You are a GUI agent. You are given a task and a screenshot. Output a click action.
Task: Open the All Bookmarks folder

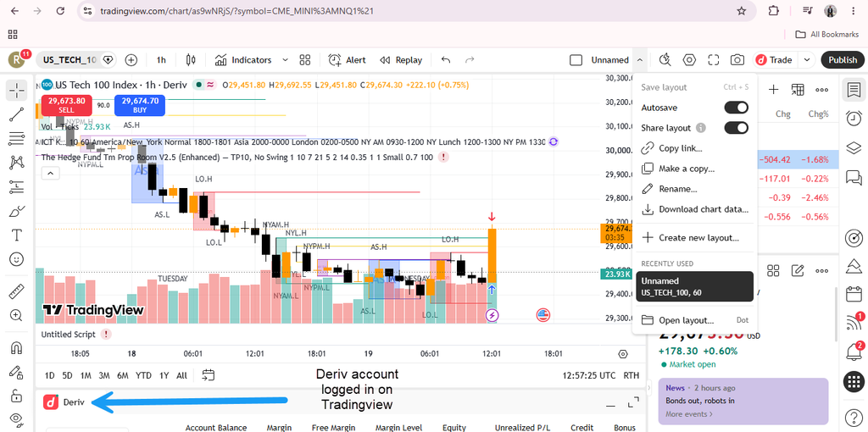pyautogui.click(x=827, y=34)
